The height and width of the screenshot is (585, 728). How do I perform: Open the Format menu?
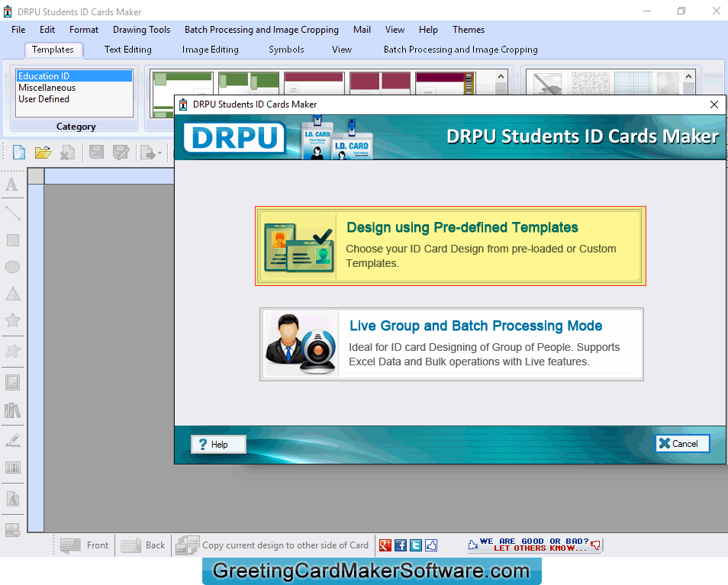tap(84, 30)
